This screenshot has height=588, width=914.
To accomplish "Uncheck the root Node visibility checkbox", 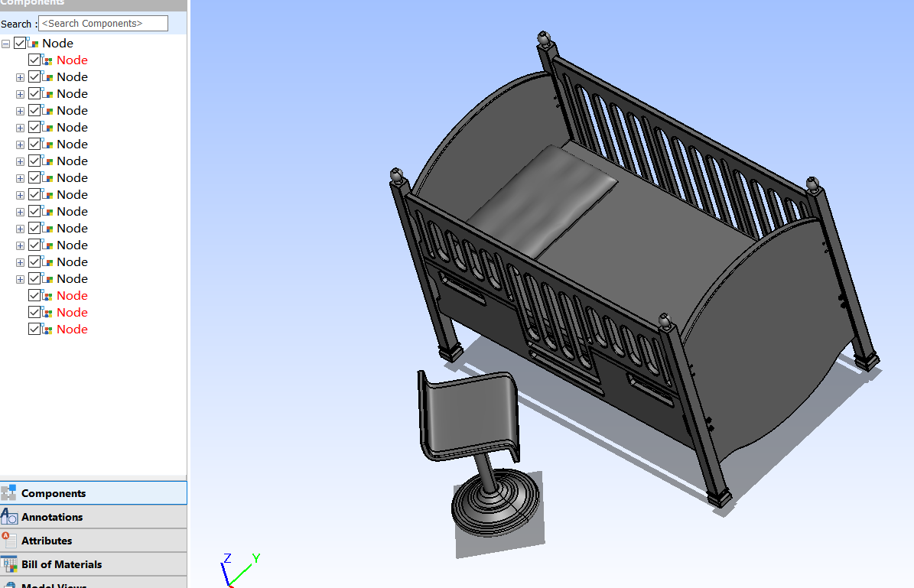I will [20, 44].
